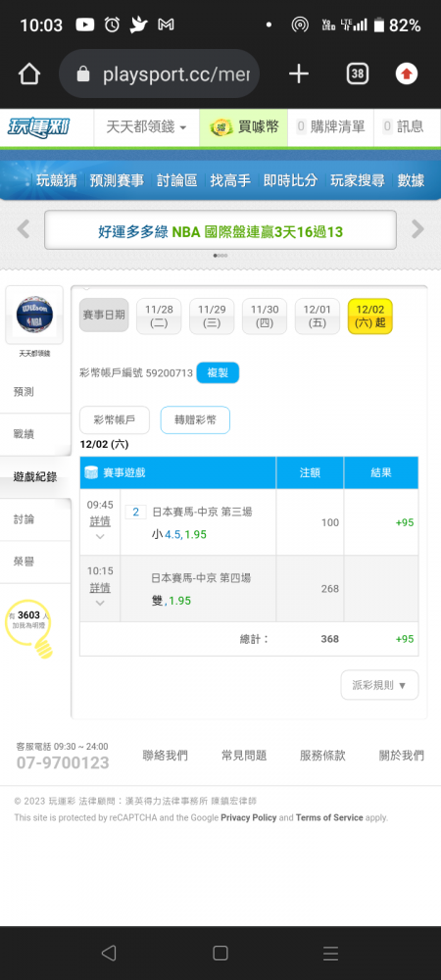Click the 複製 account number button

pos(218,373)
